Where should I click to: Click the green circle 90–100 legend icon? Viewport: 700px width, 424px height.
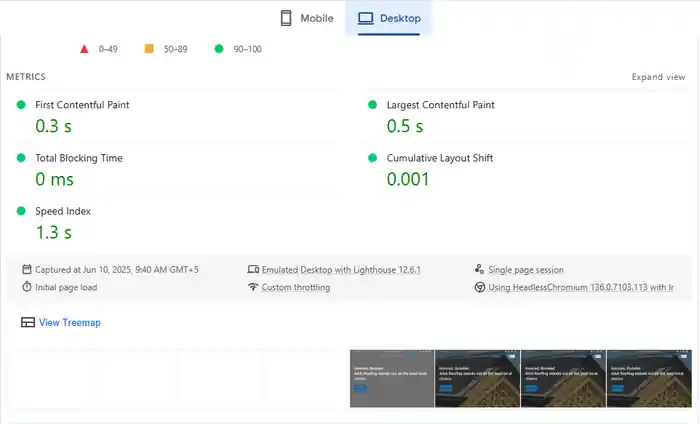click(x=219, y=49)
